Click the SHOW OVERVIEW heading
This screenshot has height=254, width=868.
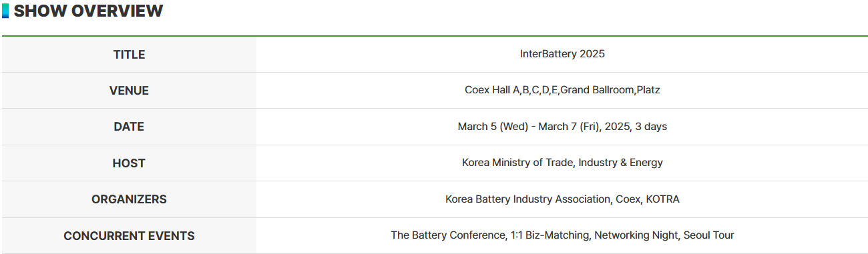(x=88, y=11)
